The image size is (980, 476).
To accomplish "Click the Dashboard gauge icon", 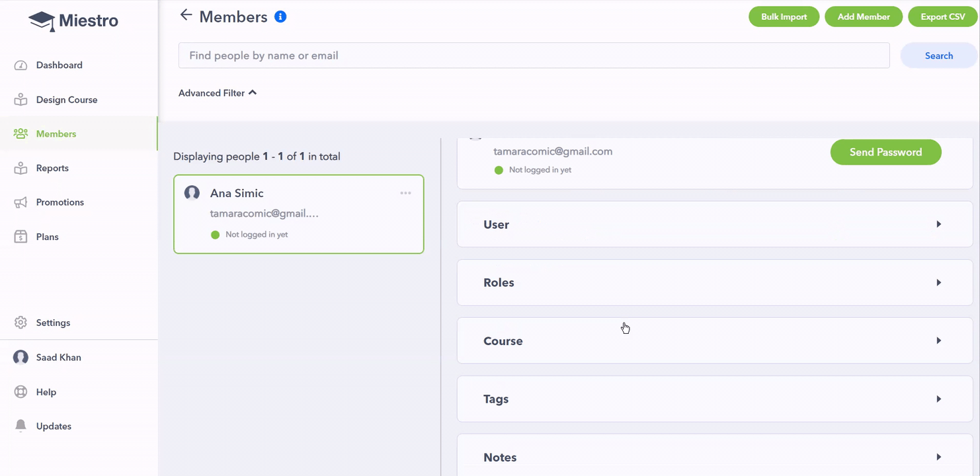I will (21, 65).
